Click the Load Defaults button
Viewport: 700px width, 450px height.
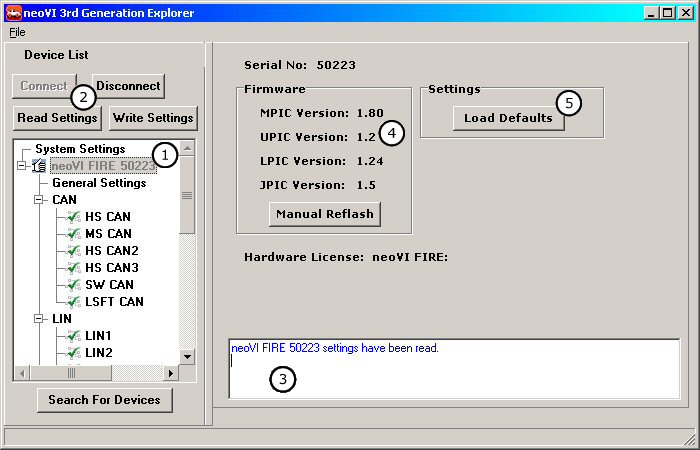tap(508, 118)
